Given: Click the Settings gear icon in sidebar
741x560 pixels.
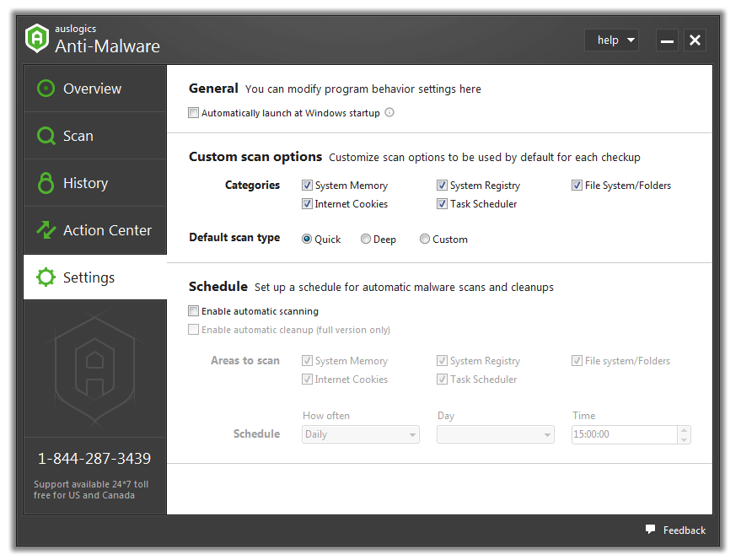Looking at the screenshot, I should coord(46,277).
